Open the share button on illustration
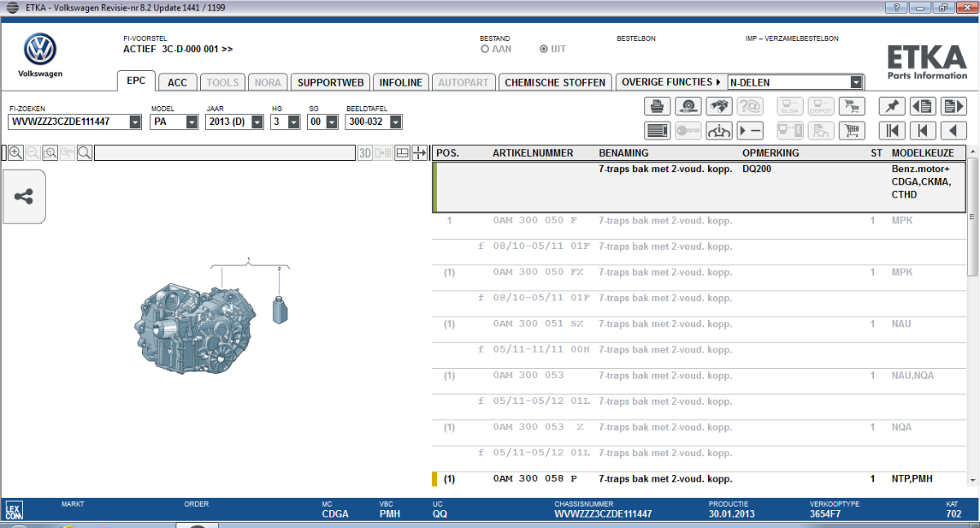The height and width of the screenshot is (528, 980). [x=24, y=197]
